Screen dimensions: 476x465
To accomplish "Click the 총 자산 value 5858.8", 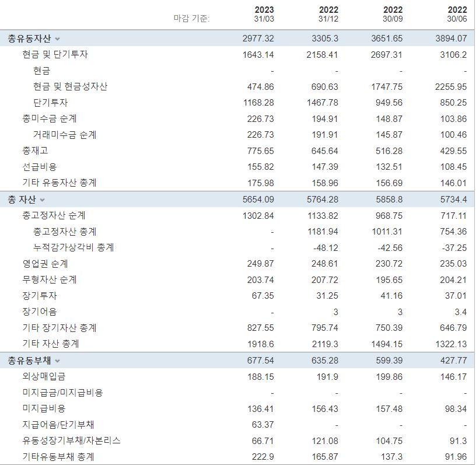I will 389,200.
